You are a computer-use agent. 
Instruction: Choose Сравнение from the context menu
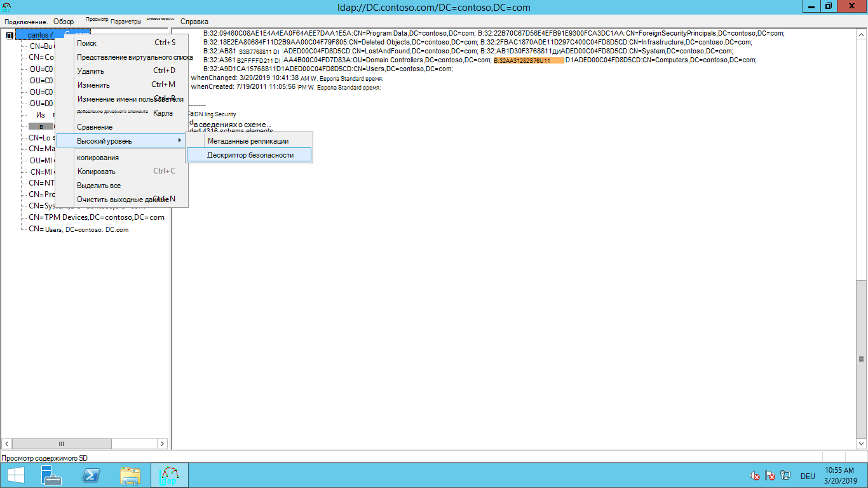(x=122, y=127)
